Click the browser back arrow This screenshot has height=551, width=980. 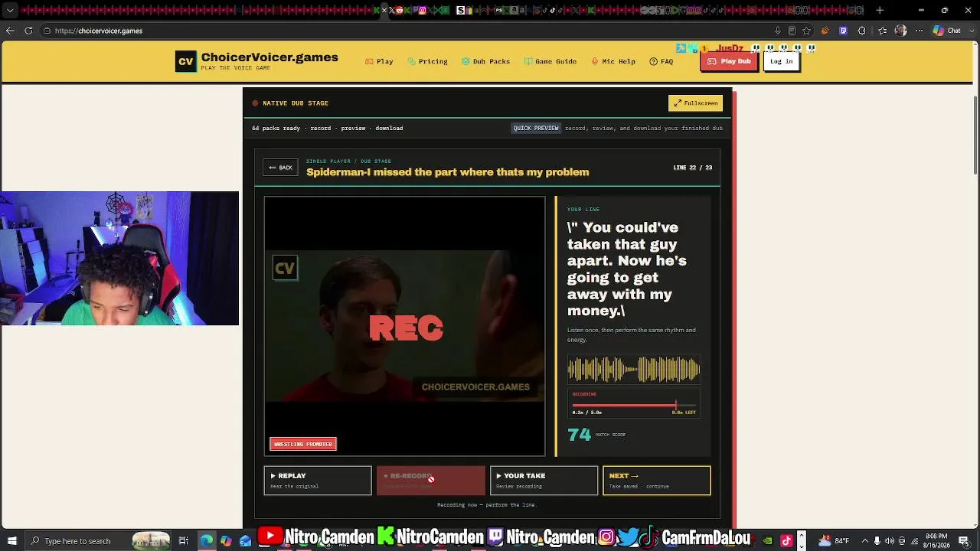tap(10, 31)
